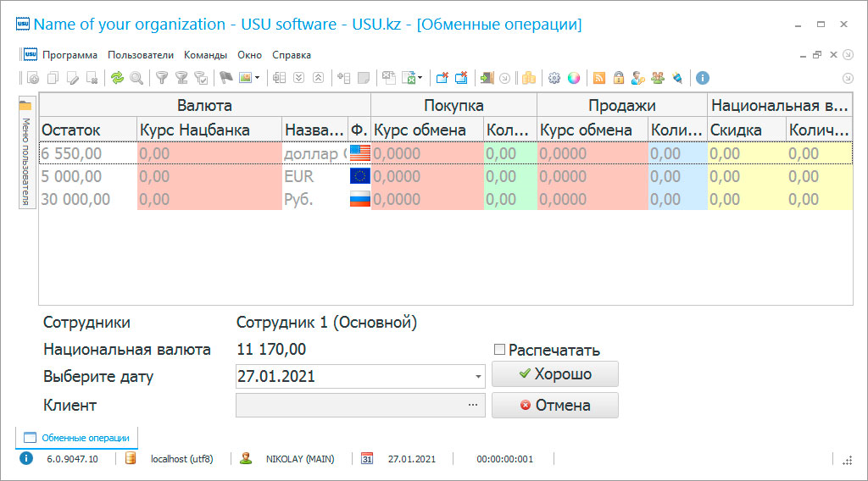The height and width of the screenshot is (481, 868).
Task: Open the Excel export dropdown arrow
Action: pyautogui.click(x=420, y=78)
